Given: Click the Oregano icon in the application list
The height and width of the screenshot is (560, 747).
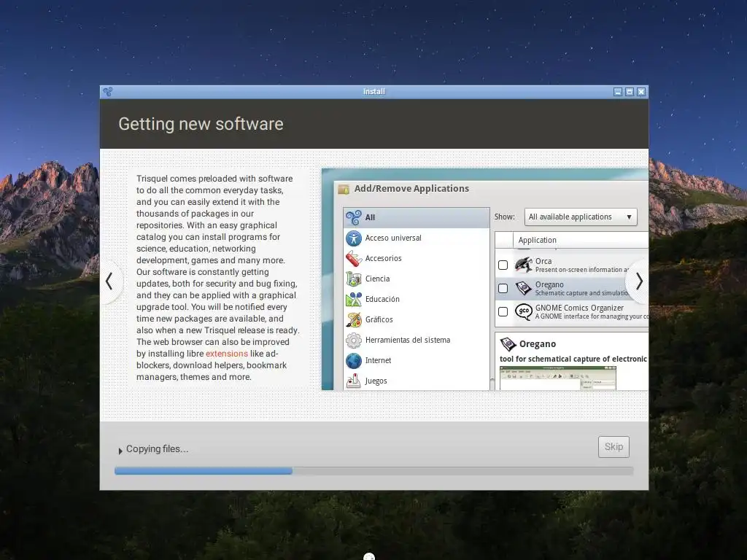Looking at the screenshot, I should click(524, 289).
